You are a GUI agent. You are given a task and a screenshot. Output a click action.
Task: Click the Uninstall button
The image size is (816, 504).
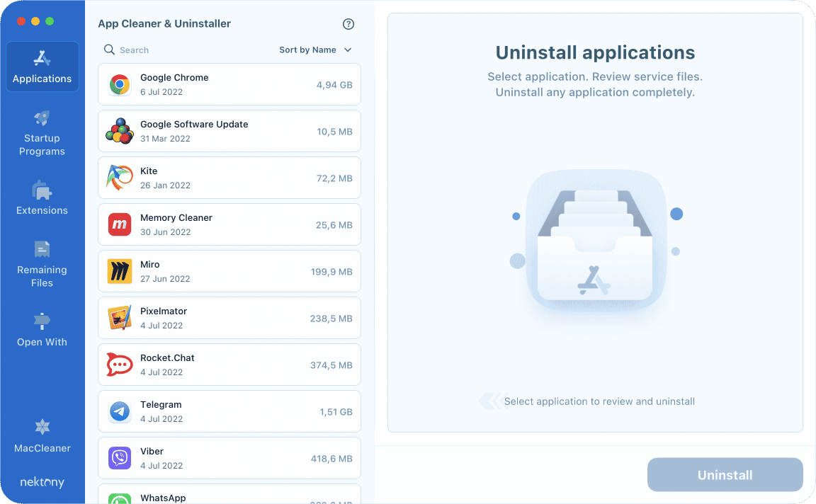pyautogui.click(x=725, y=474)
